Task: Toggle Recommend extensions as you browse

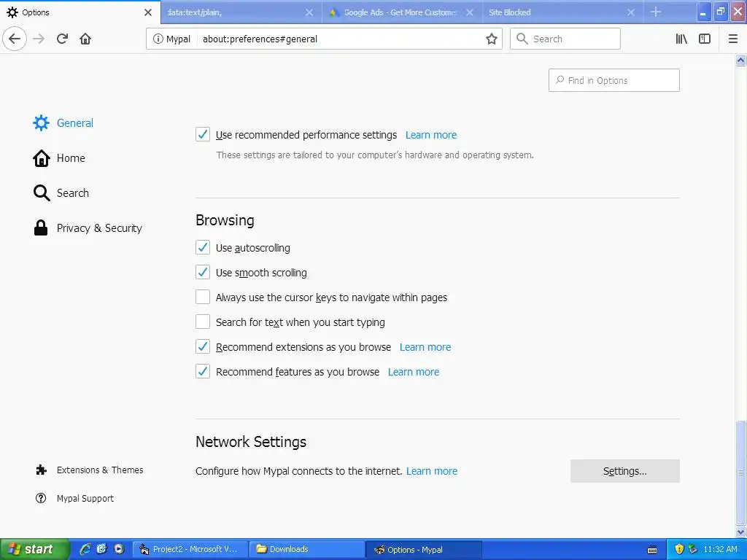Action: pyautogui.click(x=203, y=346)
